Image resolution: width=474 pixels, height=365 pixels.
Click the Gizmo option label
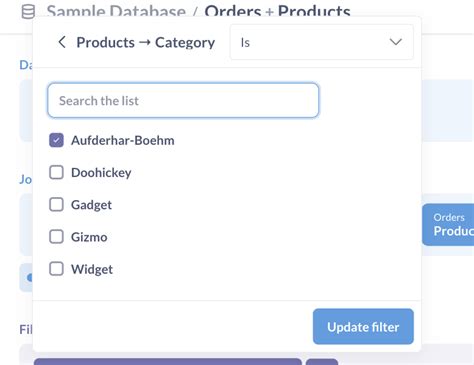pos(89,237)
